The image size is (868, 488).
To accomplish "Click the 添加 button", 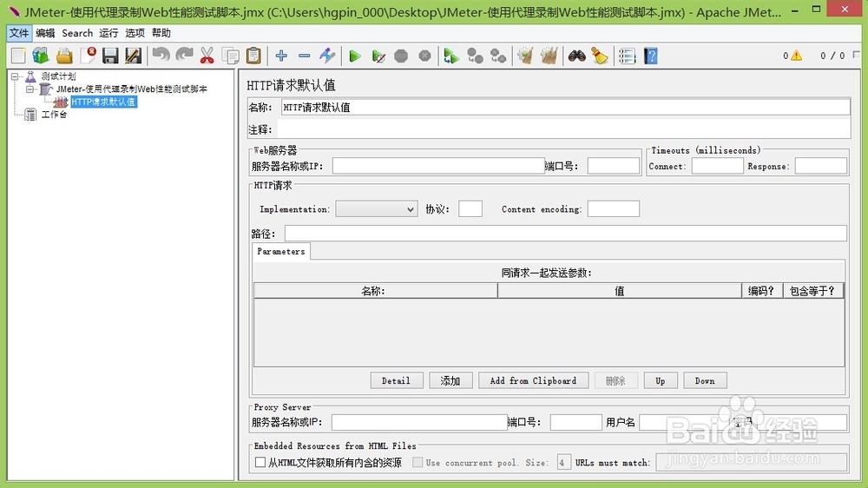I will click(450, 380).
